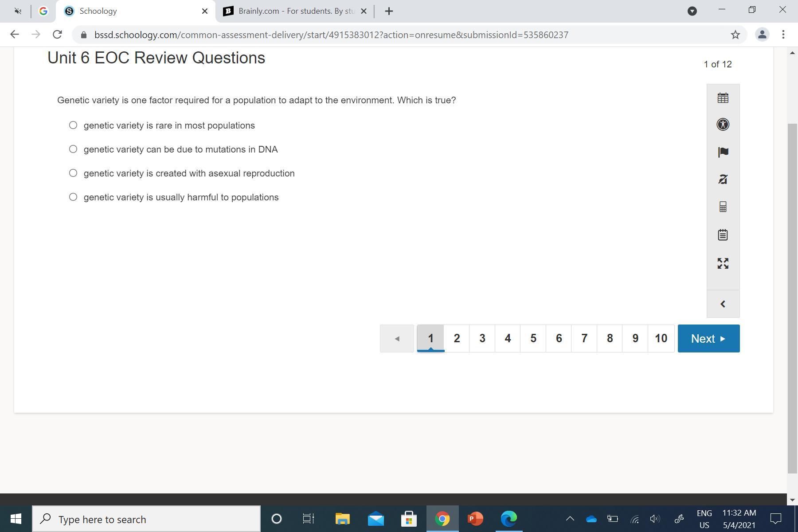Select 'genetic variety is rare in most populations'

pyautogui.click(x=73, y=125)
